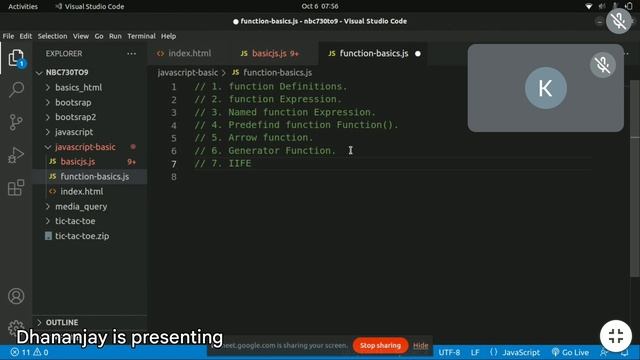This screenshot has height=360, width=640.
Task: Open the Go menu
Action: (x=99, y=36)
